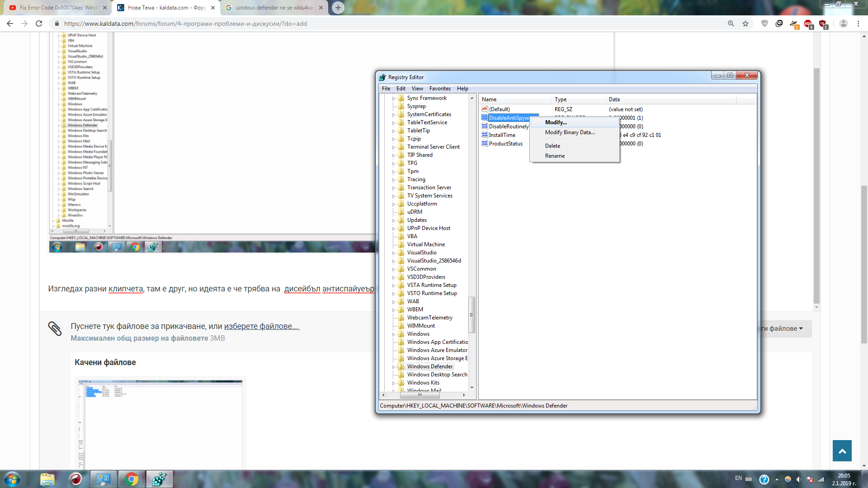The width and height of the screenshot is (868, 488).
Task: Click the registry tree horizontal scrollbar
Action: pos(424,395)
